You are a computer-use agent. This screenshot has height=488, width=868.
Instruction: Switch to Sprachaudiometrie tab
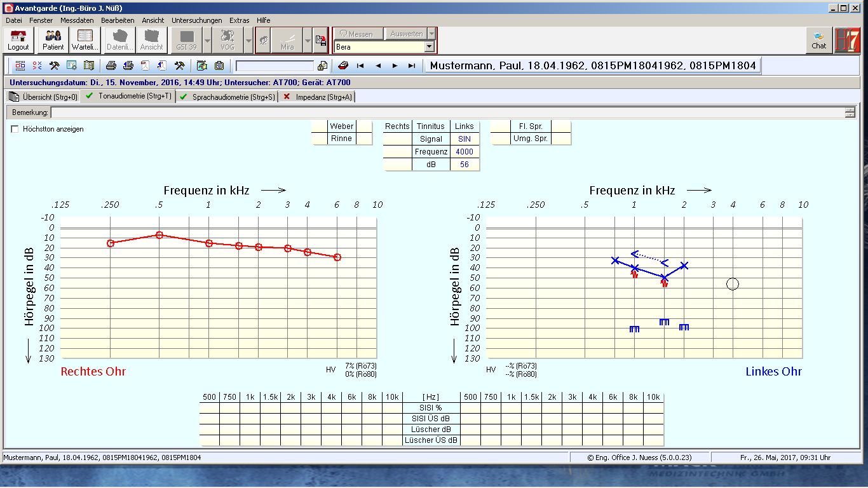click(x=227, y=97)
